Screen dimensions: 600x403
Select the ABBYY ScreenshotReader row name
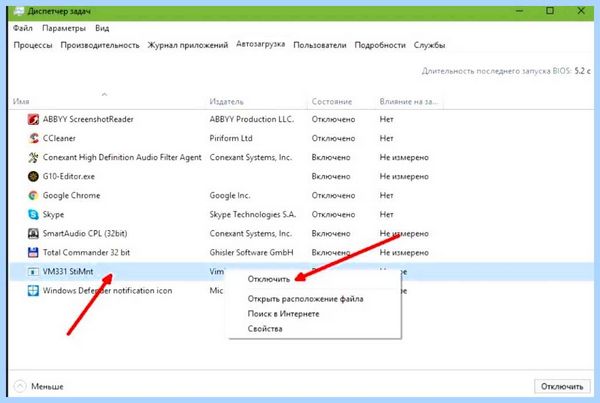pos(88,119)
